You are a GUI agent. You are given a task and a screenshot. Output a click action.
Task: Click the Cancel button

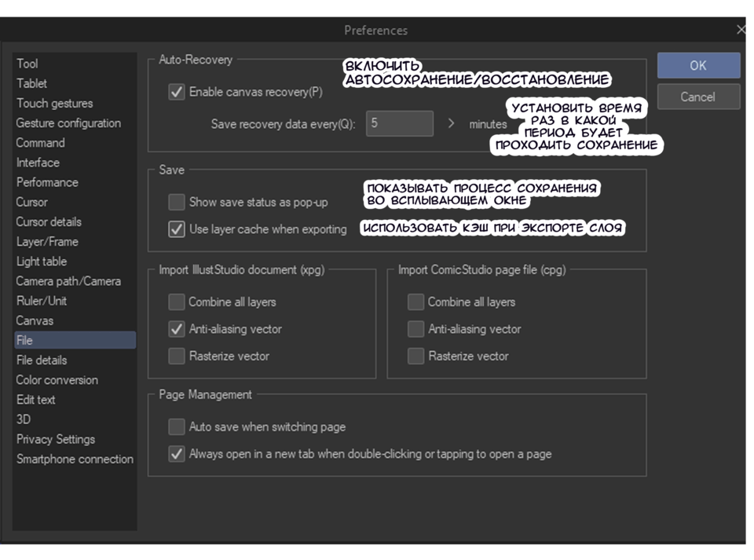(x=697, y=97)
